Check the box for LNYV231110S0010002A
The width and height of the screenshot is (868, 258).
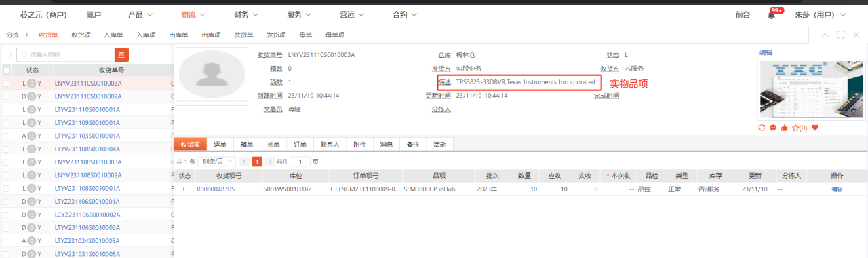tap(7, 96)
